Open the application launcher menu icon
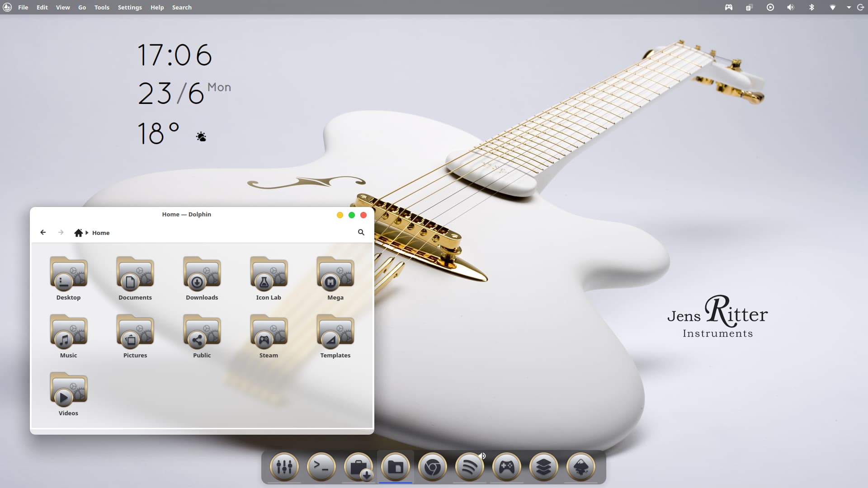 (7, 7)
